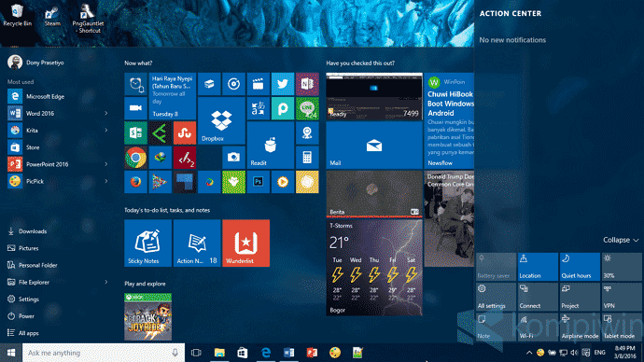
Task: Open the Photoshop tile
Action: pyautogui.click(x=258, y=182)
